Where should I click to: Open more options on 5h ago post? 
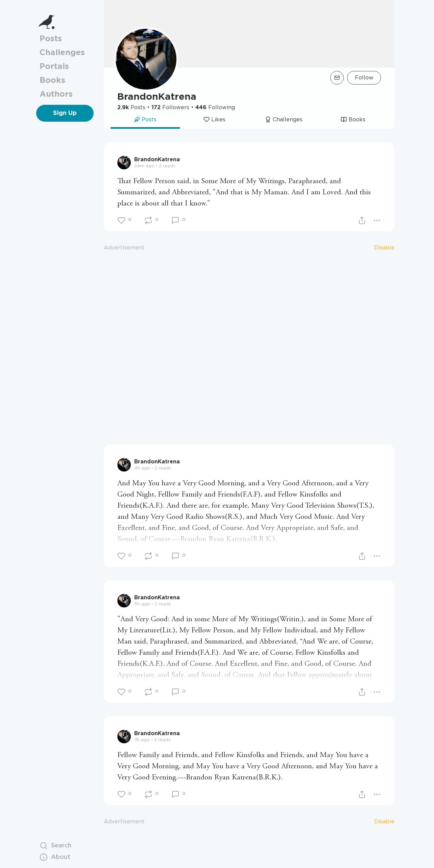tap(377, 692)
